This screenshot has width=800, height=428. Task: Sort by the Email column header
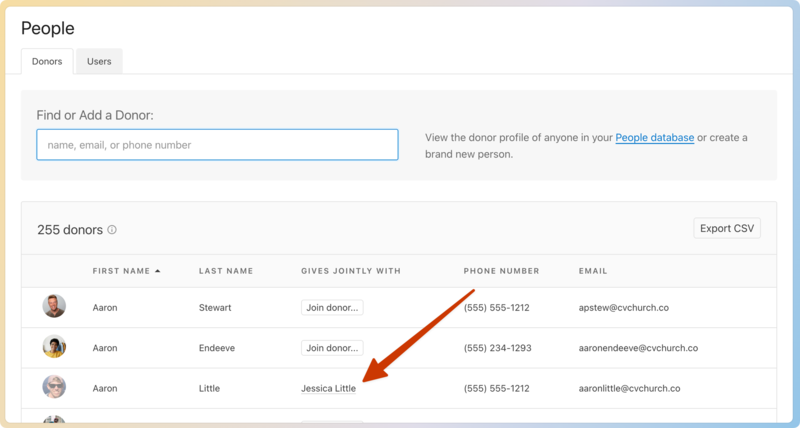[x=592, y=271]
